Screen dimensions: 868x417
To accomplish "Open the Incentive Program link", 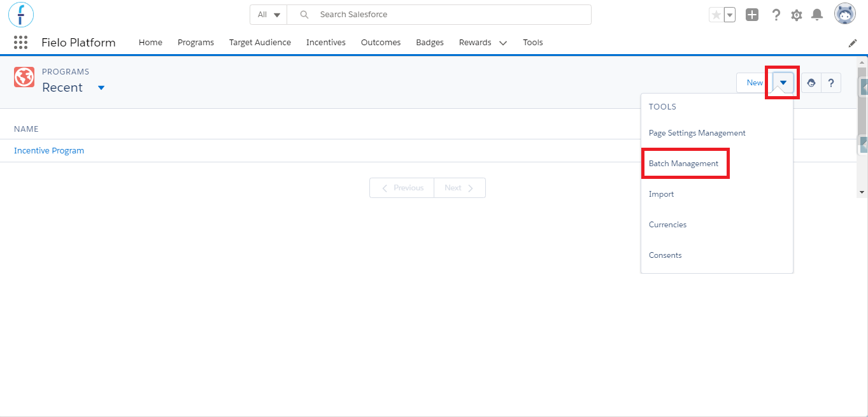I will 49,151.
